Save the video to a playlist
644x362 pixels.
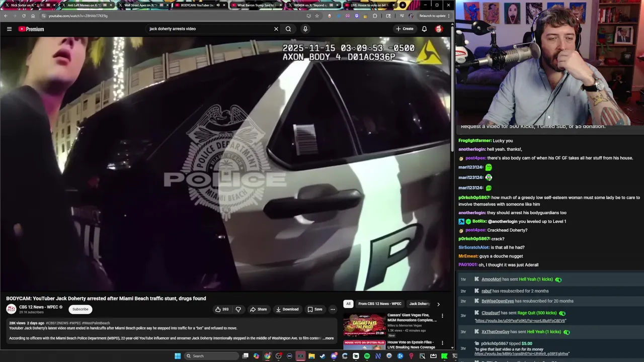coord(315,309)
